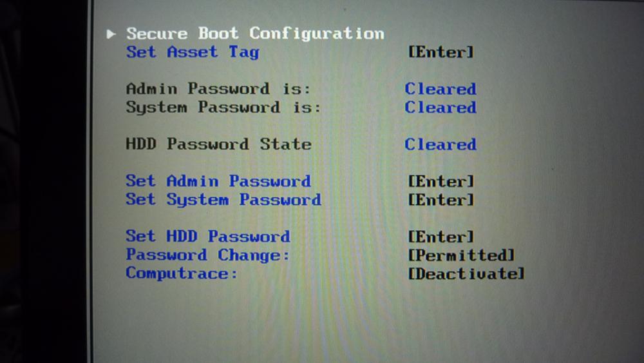This screenshot has width=644, height=363.
Task: Select the Set System Password option
Action: tap(223, 200)
